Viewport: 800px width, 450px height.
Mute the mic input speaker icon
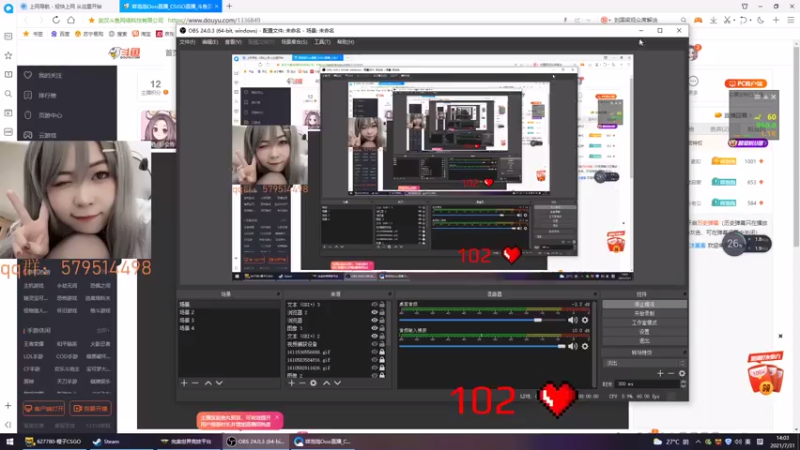pos(572,346)
